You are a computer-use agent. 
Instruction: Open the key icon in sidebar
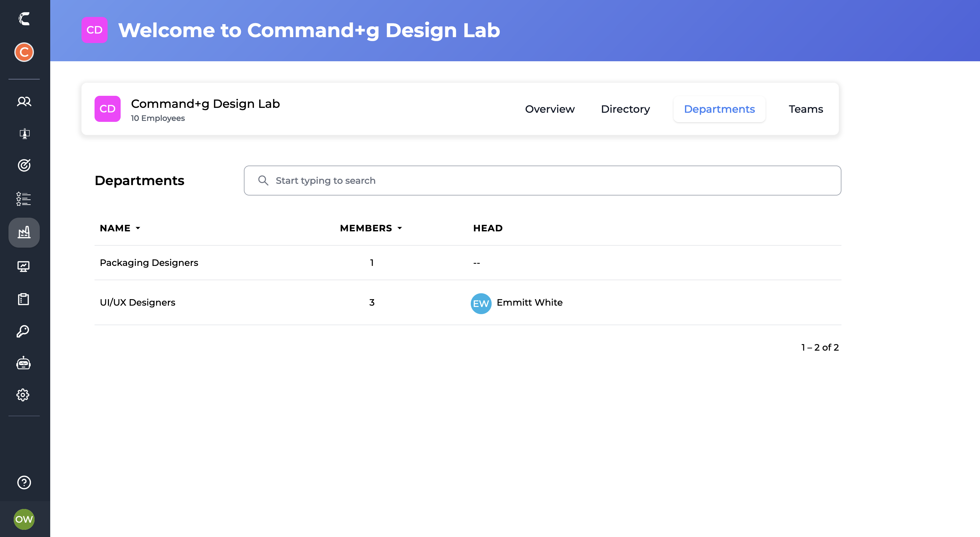coord(23,331)
